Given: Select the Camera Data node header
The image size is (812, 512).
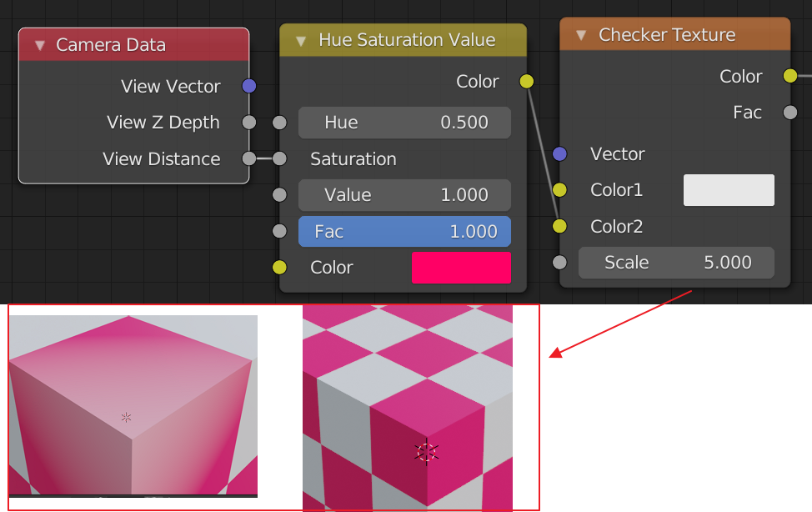Looking at the screenshot, I should coord(133,44).
